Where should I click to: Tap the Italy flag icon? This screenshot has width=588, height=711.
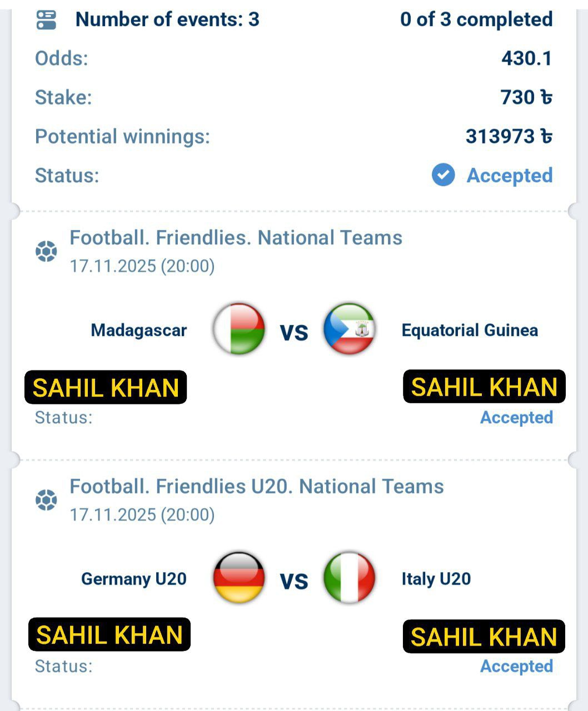pyautogui.click(x=349, y=578)
